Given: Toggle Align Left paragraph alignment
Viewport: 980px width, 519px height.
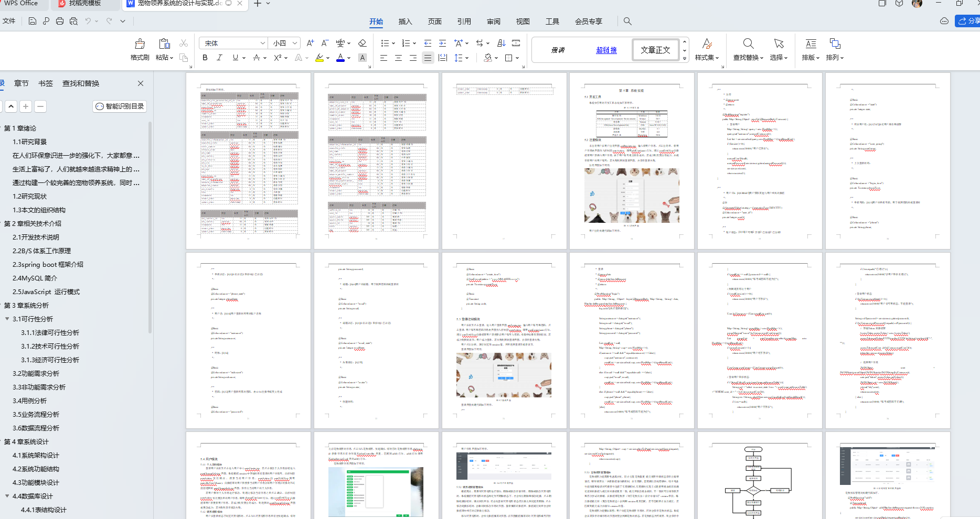Looking at the screenshot, I should (384, 58).
